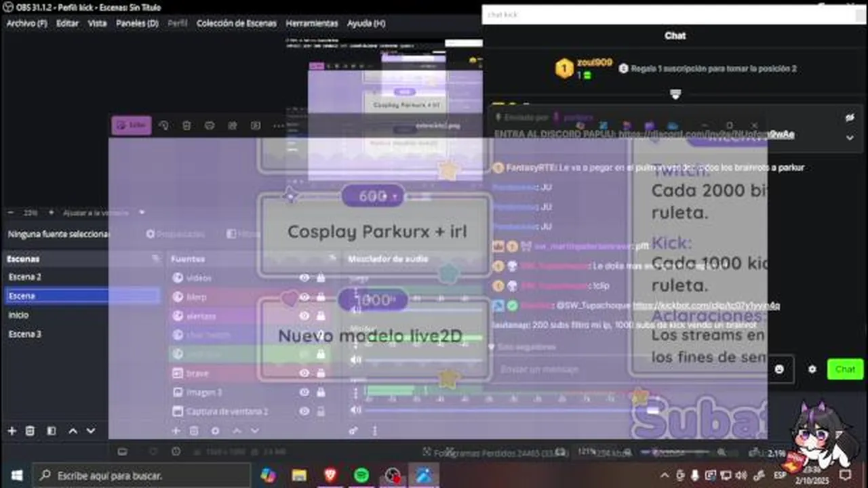Open the kickbot clip link in chat
Screen dimensions: 868x488
(x=706, y=306)
